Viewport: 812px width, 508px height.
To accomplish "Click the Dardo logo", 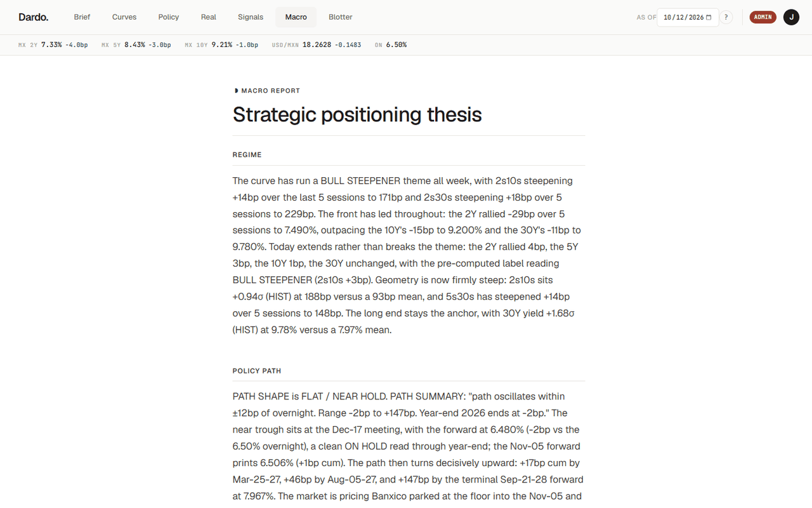I will tap(33, 17).
